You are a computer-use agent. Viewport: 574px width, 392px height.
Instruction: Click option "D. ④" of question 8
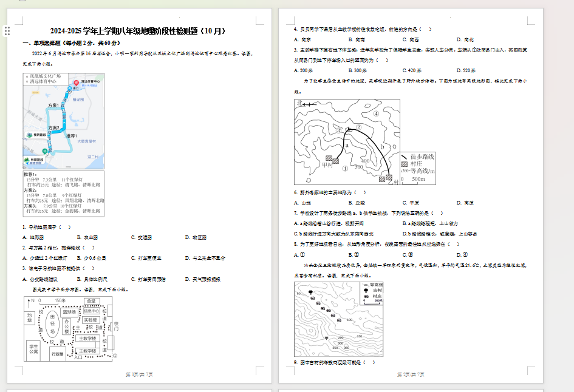(462, 255)
